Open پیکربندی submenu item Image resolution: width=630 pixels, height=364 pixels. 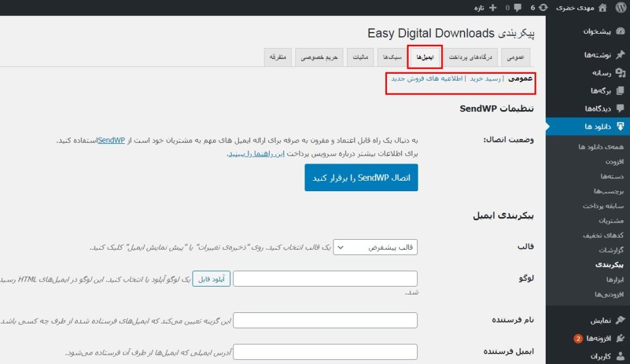610,265
